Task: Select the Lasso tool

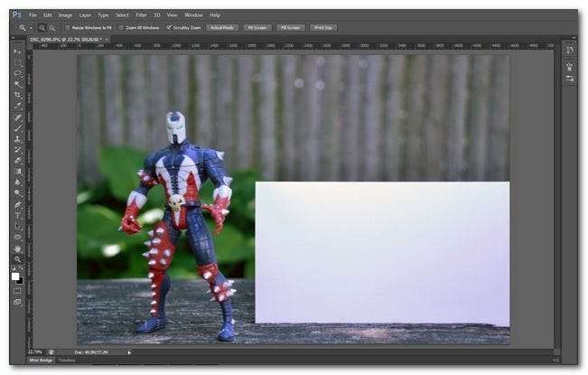Action: pos(17,72)
